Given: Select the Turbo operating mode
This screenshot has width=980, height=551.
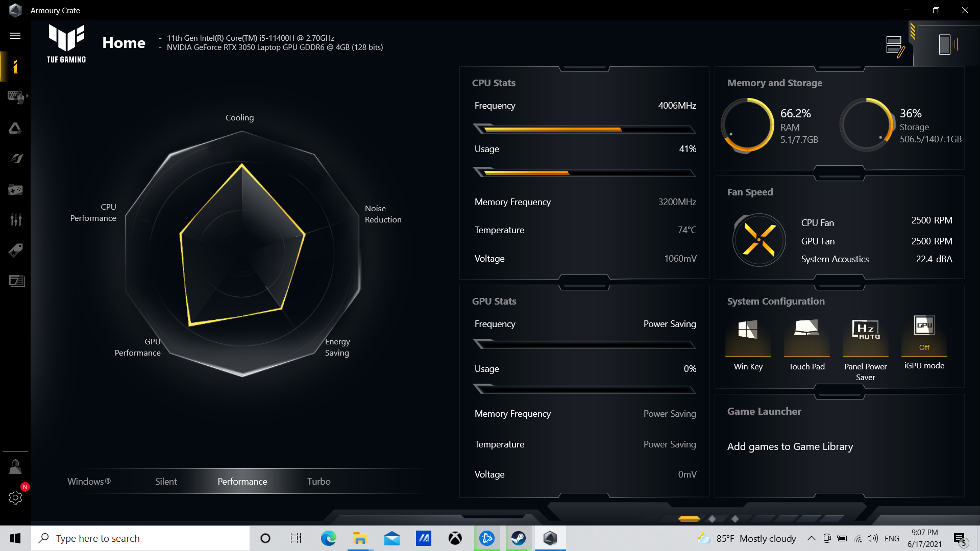Looking at the screenshot, I should point(319,481).
